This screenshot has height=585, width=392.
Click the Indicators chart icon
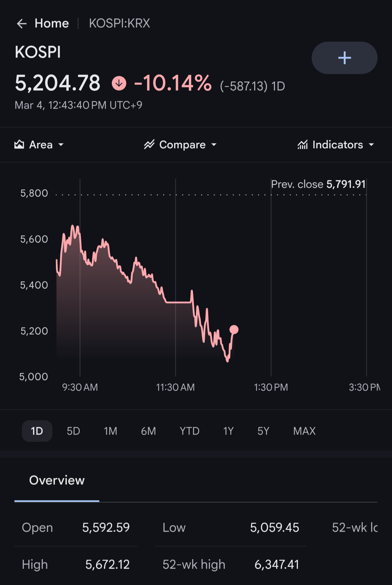coord(302,145)
